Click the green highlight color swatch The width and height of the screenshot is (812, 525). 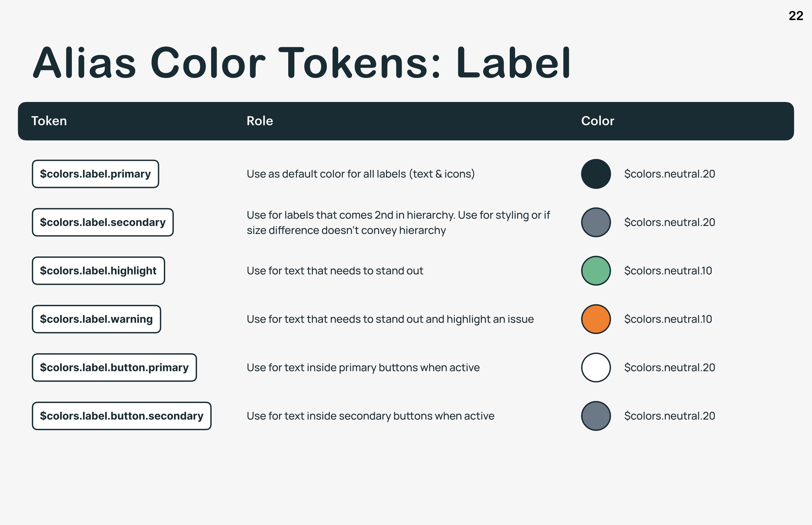click(x=596, y=271)
